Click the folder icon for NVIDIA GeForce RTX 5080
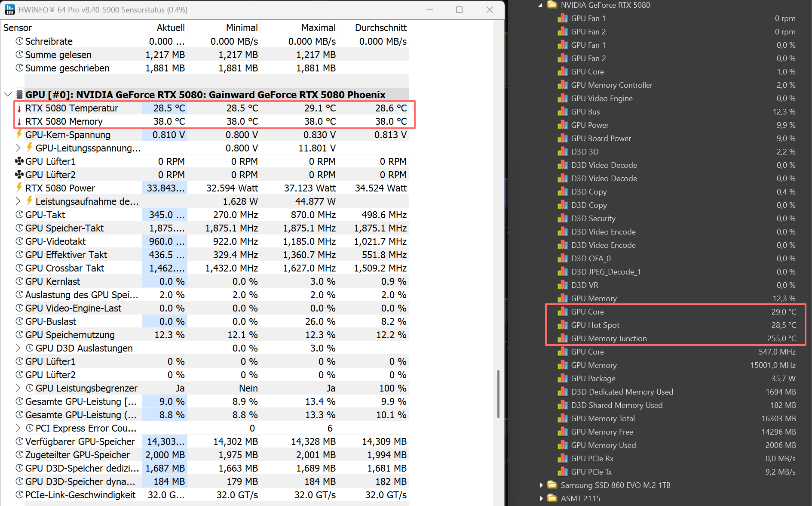The width and height of the screenshot is (812, 506). (552, 5)
